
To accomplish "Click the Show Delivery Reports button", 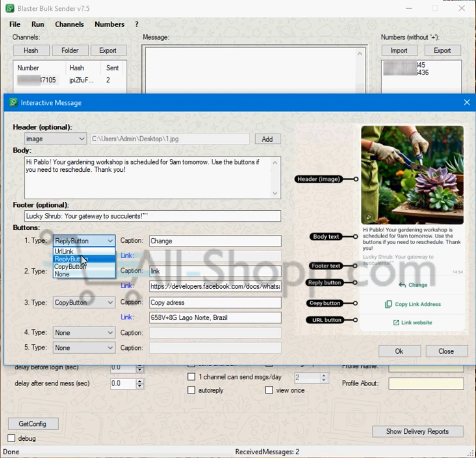I will click(x=417, y=431).
